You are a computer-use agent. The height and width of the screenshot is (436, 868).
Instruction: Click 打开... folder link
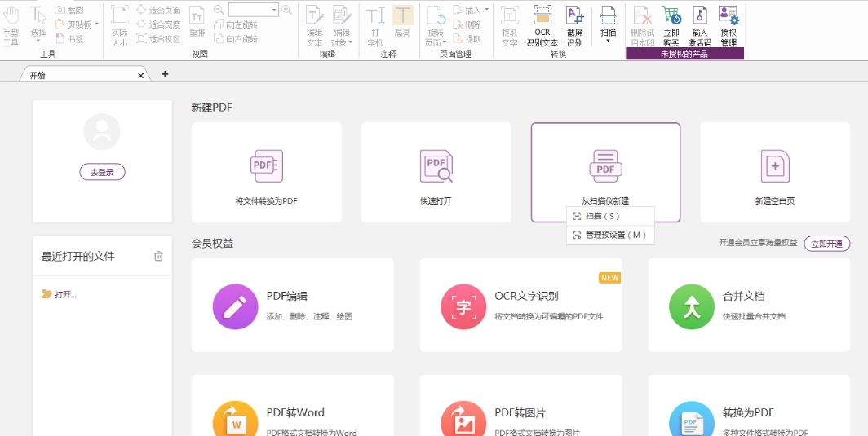point(60,294)
